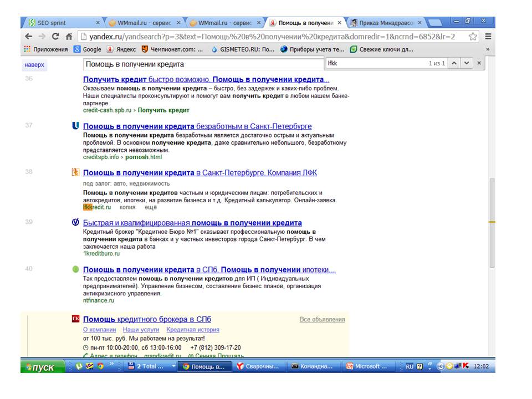
Task: Open Яндекс bookmark
Action: (121, 49)
